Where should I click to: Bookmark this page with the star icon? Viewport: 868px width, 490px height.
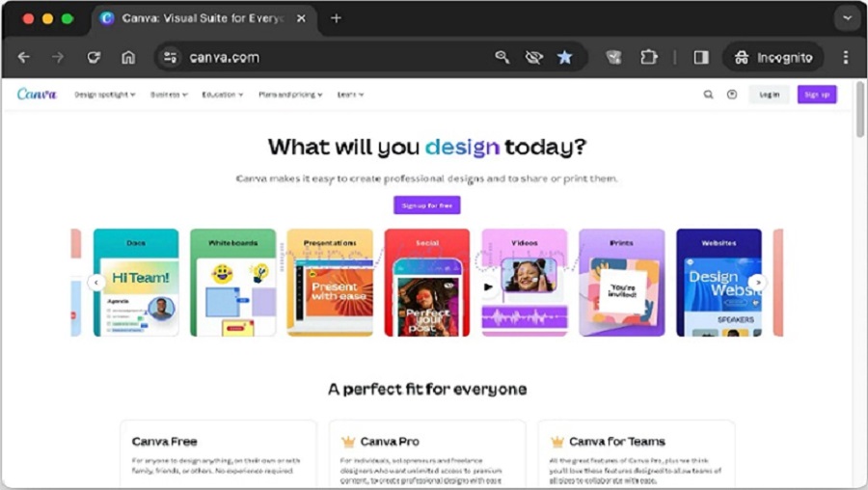coord(564,57)
